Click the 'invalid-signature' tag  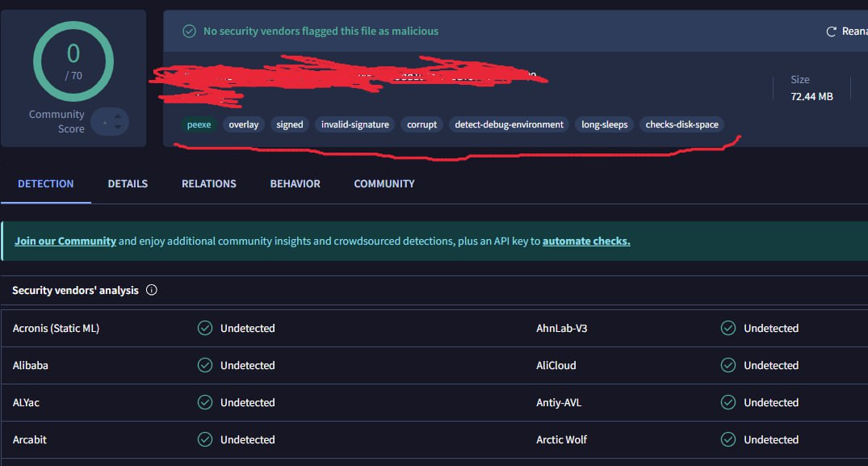354,124
